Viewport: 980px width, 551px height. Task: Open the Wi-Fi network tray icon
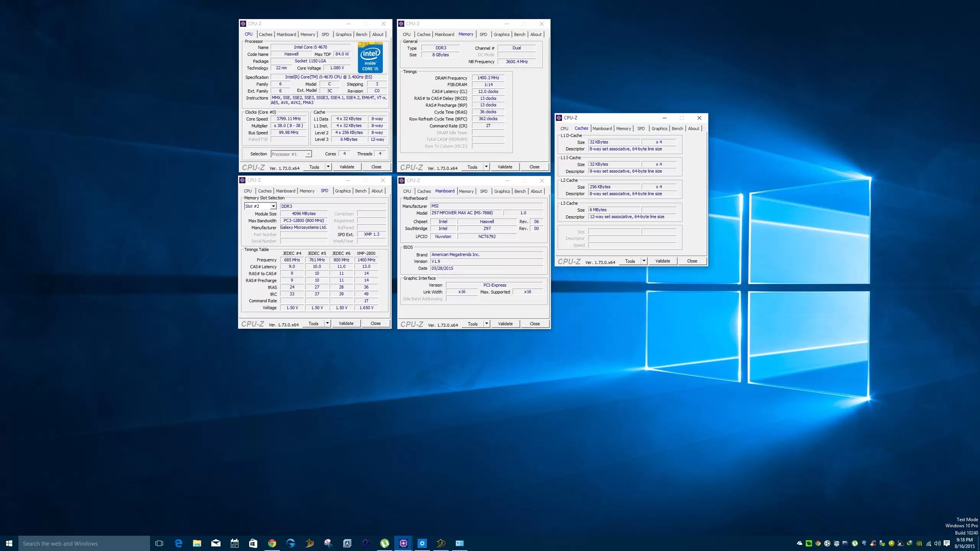click(929, 543)
